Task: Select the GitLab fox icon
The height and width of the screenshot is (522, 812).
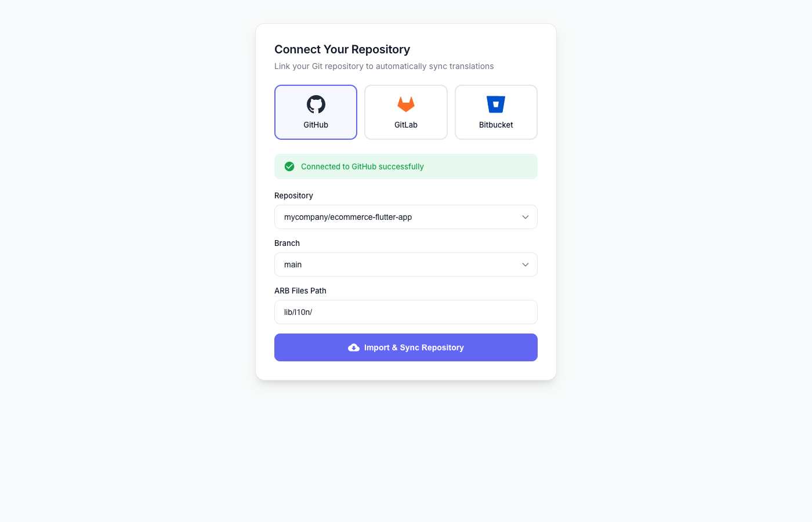Action: 405,104
